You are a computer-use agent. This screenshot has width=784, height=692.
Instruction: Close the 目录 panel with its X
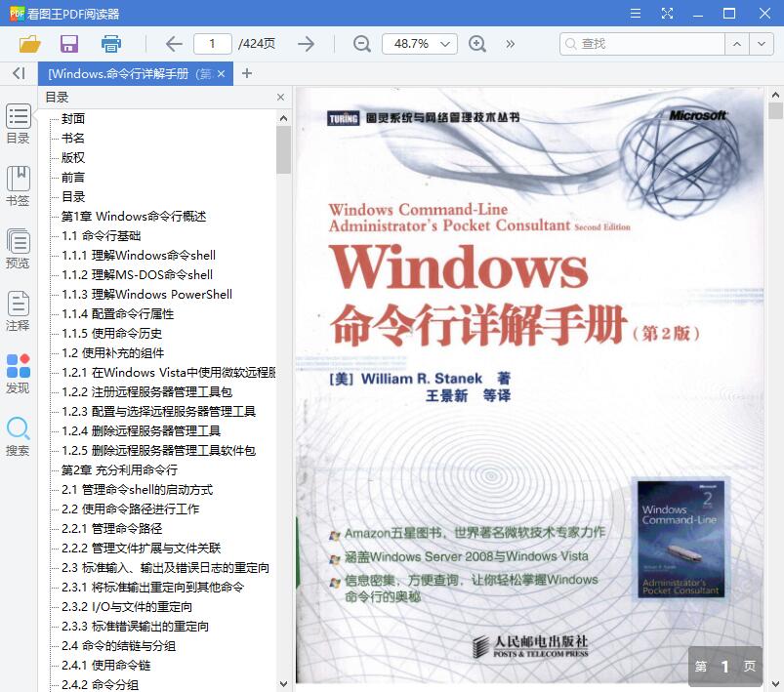point(280,97)
